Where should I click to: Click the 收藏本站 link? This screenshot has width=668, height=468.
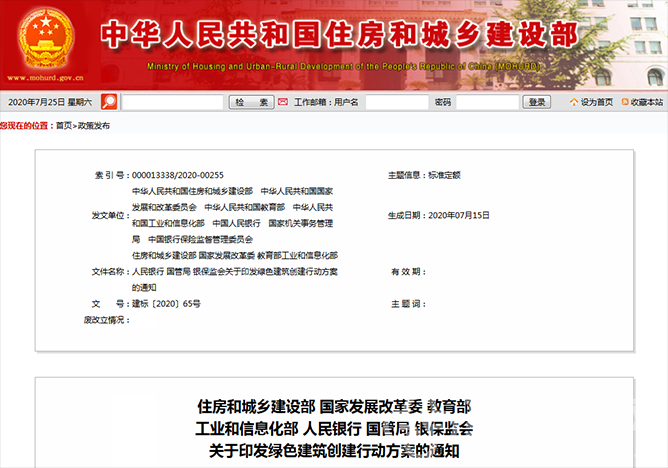click(x=647, y=102)
